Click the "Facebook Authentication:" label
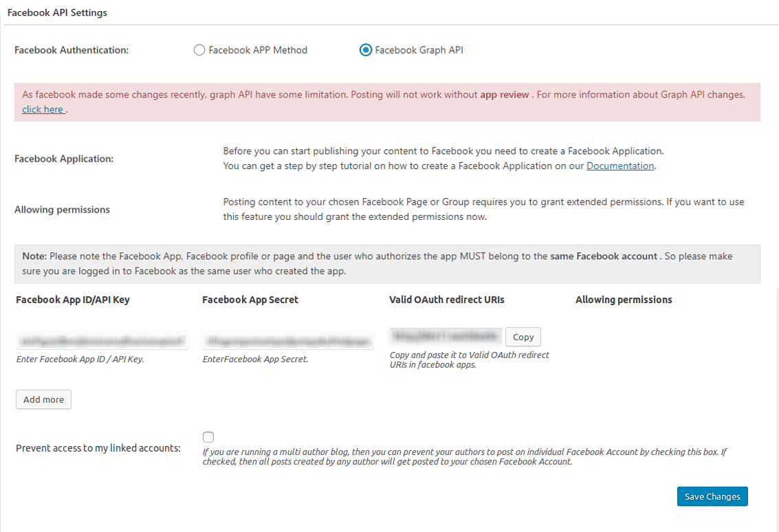This screenshot has width=779, height=532. click(x=72, y=50)
